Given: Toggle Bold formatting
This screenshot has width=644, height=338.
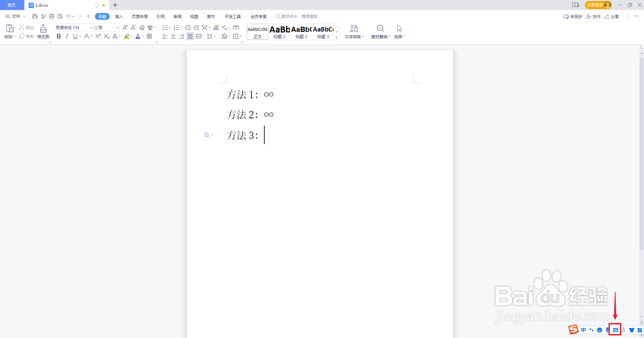Looking at the screenshot, I should click(59, 36).
